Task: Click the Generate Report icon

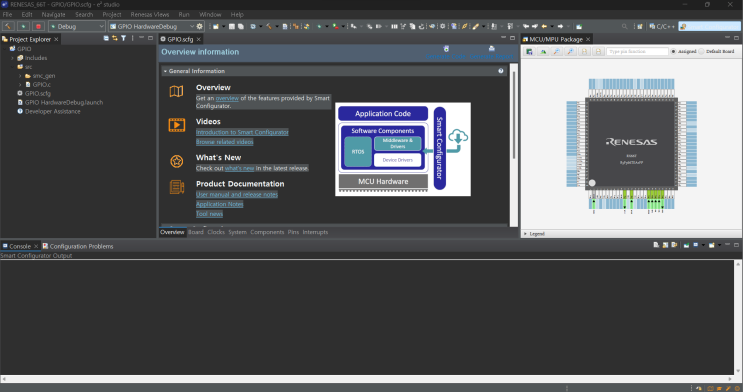Action: click(x=491, y=49)
